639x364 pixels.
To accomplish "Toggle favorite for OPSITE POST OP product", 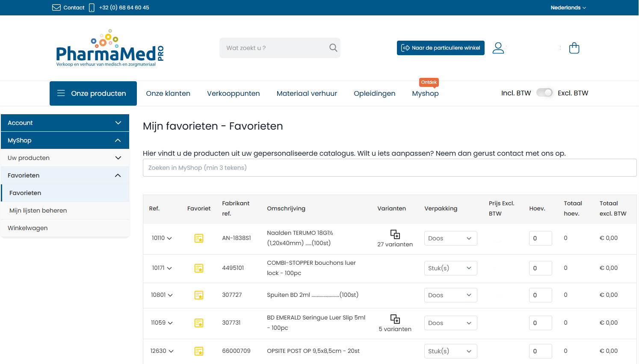I will 199,351.
